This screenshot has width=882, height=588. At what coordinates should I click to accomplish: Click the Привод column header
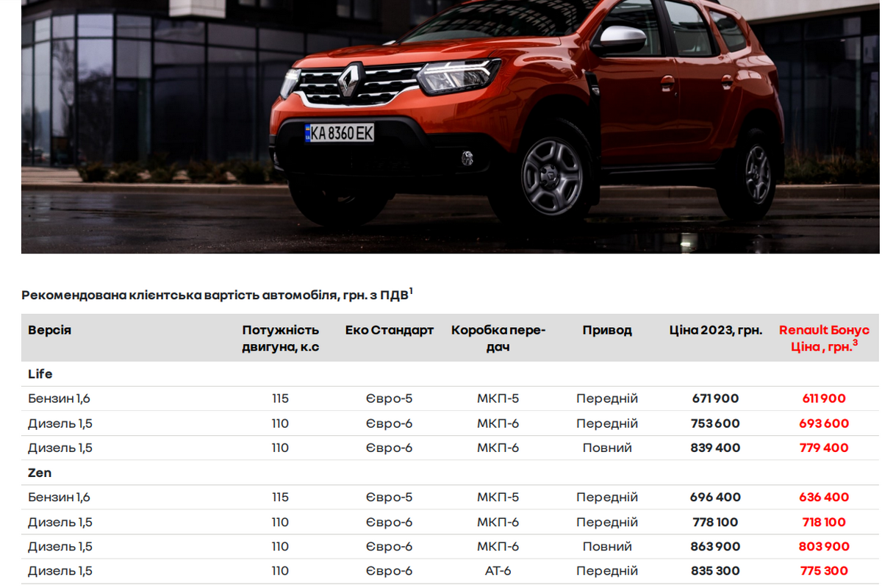(607, 330)
